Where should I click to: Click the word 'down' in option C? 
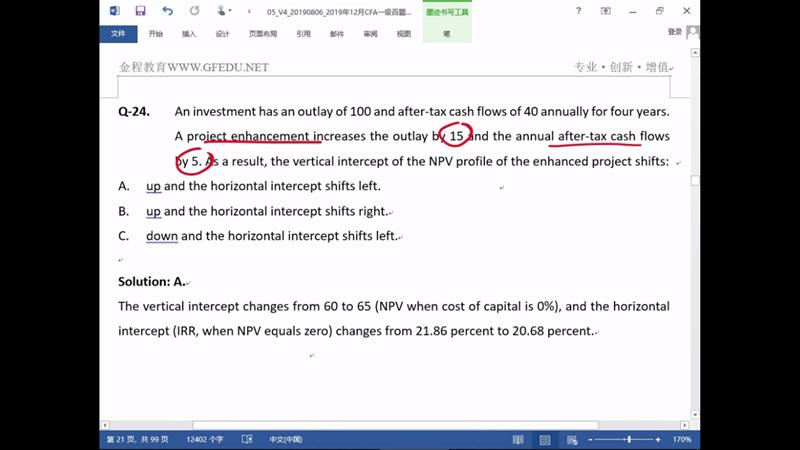162,236
